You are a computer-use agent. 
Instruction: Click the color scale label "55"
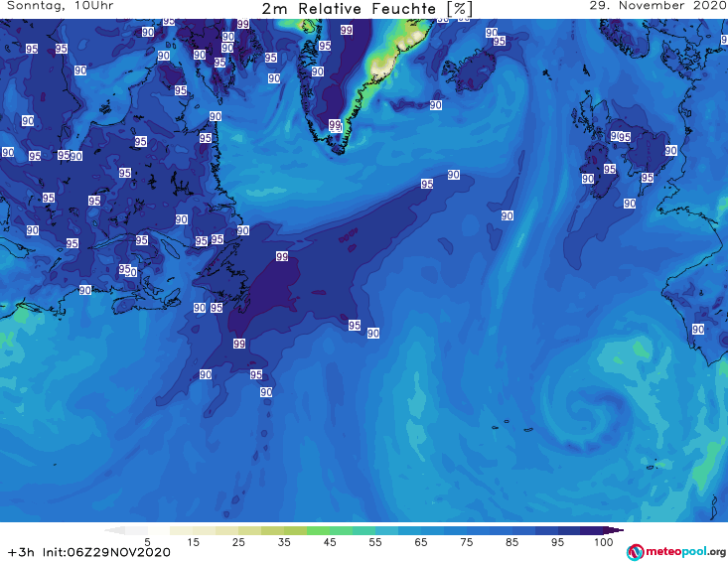click(374, 542)
